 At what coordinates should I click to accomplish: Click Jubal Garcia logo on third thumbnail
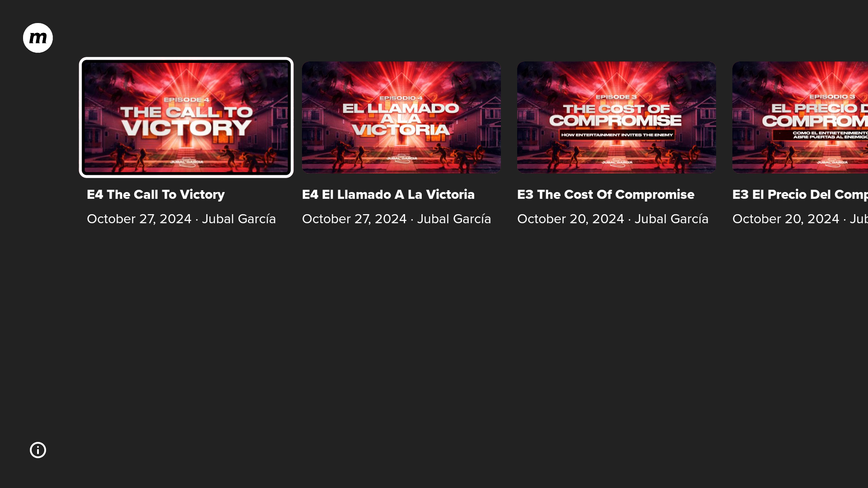[617, 163]
